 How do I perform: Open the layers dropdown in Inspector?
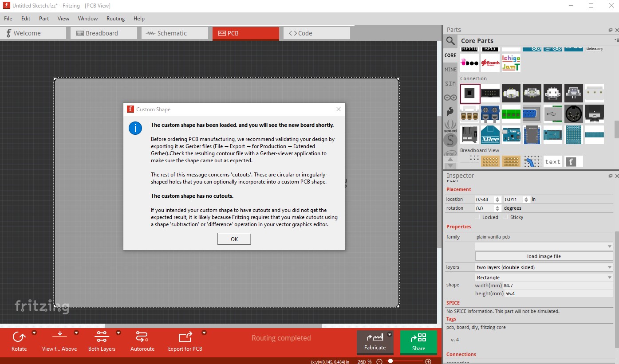point(544,267)
